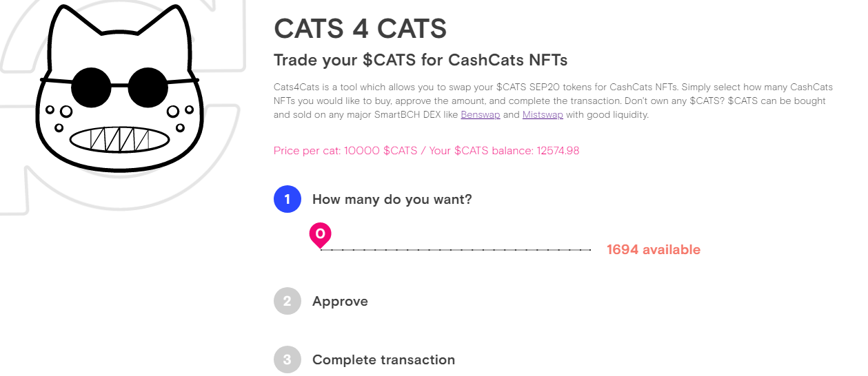Image resolution: width=868 pixels, height=376 pixels.
Task: Click the CATS 4 CATS heading
Action: [x=360, y=30]
